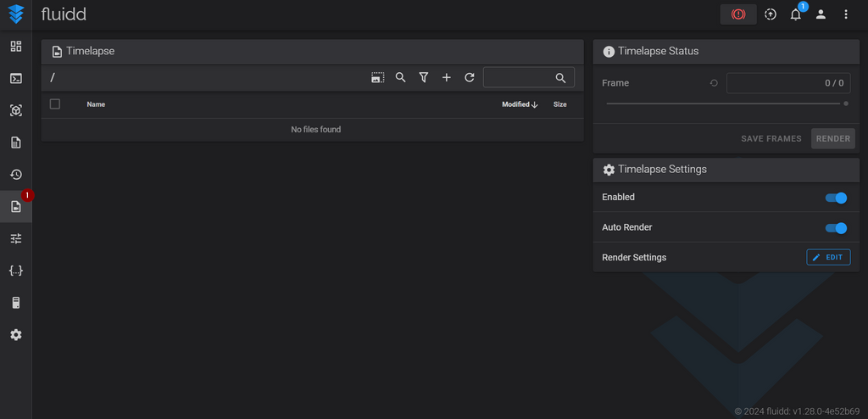This screenshot has width=868, height=419.
Task: Sort files by Name column
Action: click(x=96, y=105)
